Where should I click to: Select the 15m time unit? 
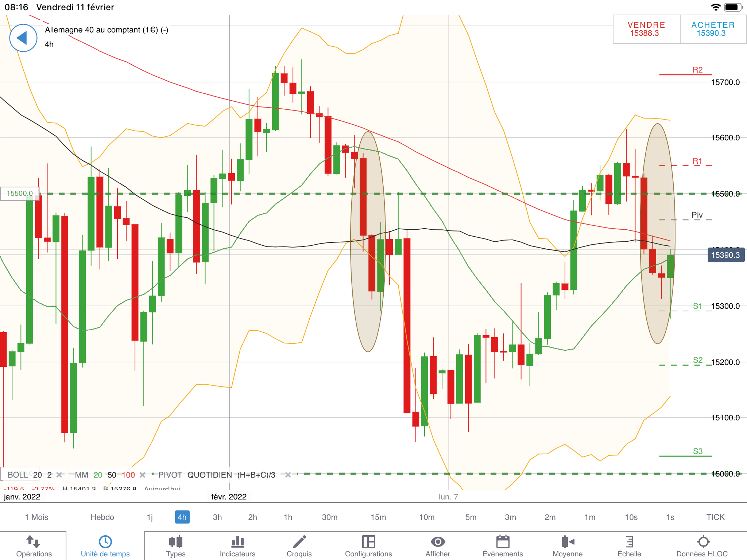[x=378, y=517]
